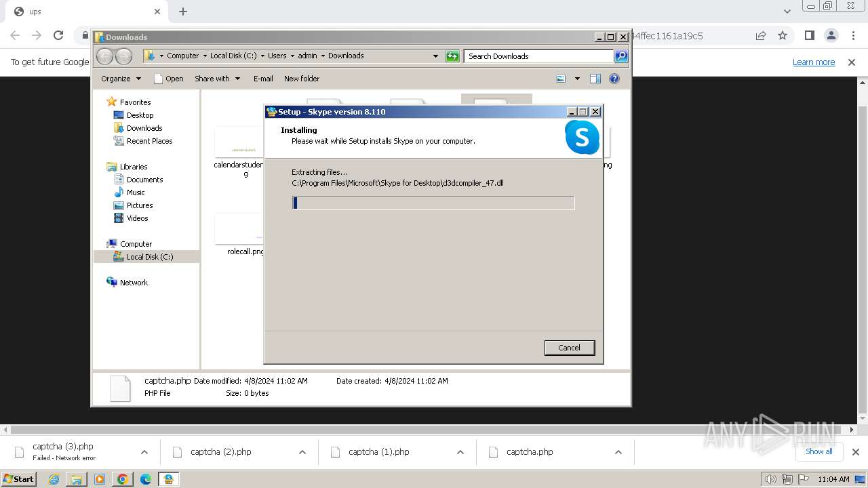Select Computer in the navigation pane
Viewport: 868px width, 488px height.
pyautogui.click(x=136, y=244)
